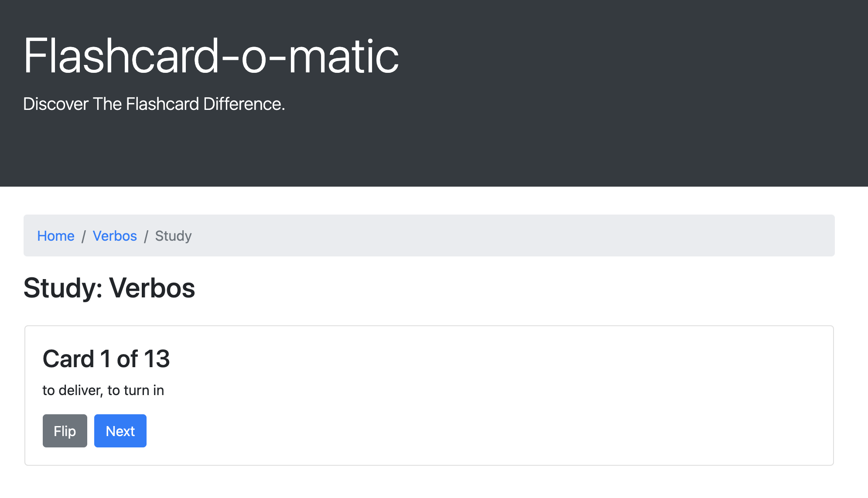The height and width of the screenshot is (498, 868).
Task: Return home by clicking Home link
Action: pyautogui.click(x=55, y=235)
